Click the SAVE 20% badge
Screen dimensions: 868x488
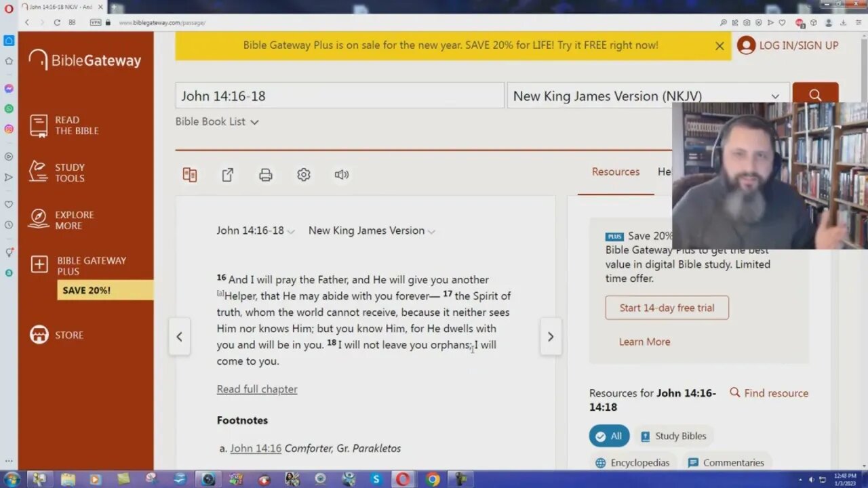coord(105,290)
